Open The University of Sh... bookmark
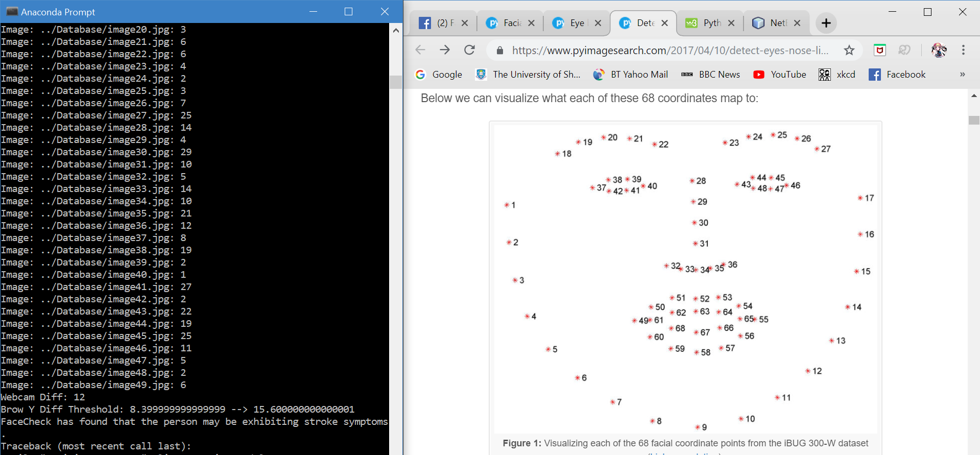The width and height of the screenshot is (980, 455). [x=528, y=75]
